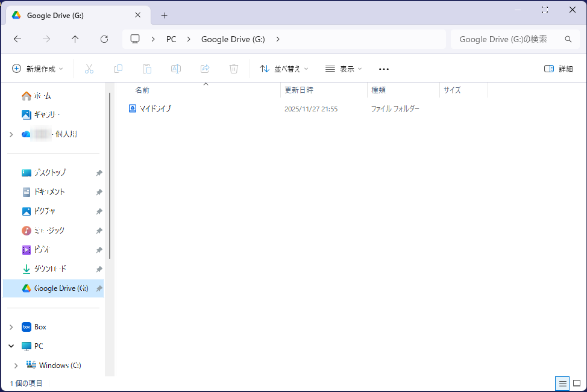The height and width of the screenshot is (392, 587).
Task: Collapse the PC tree node
Action: tap(11, 346)
